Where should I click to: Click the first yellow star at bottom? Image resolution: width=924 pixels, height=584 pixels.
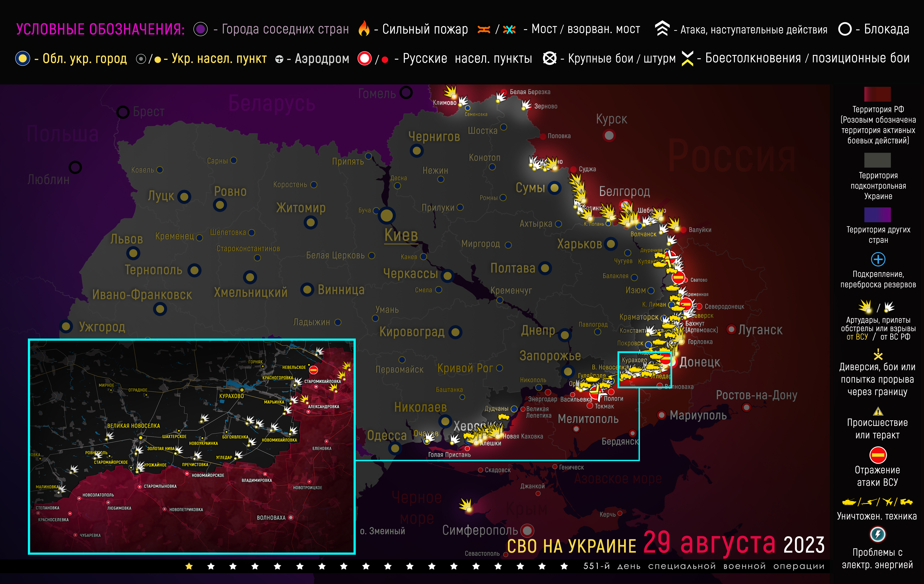189,566
